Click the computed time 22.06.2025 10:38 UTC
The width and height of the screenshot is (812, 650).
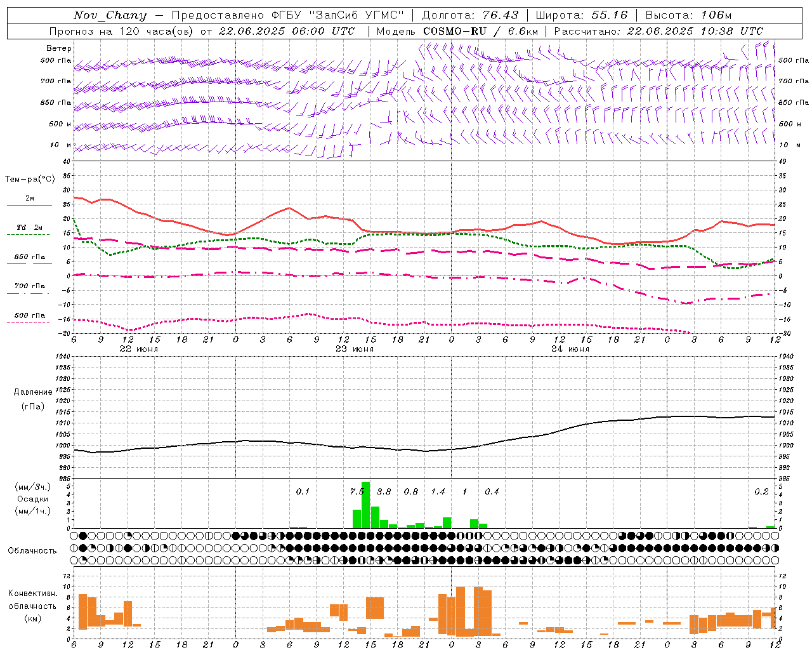click(695, 31)
